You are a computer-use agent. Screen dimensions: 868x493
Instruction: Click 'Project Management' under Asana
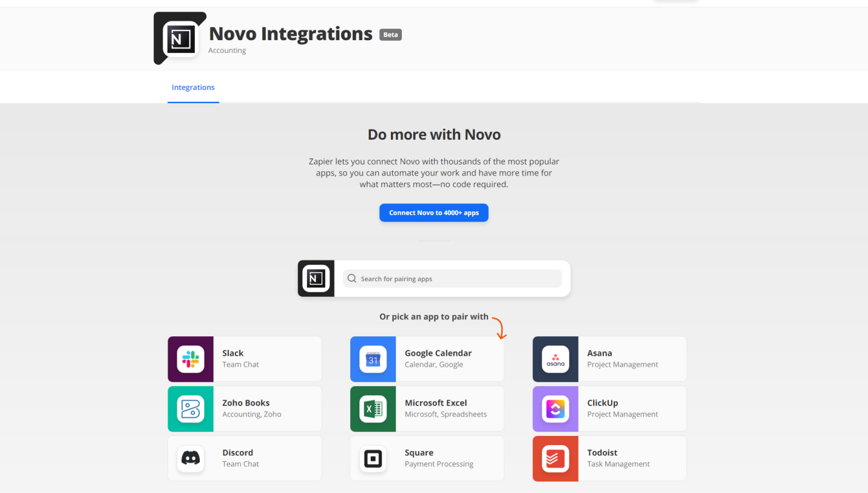[x=623, y=364]
